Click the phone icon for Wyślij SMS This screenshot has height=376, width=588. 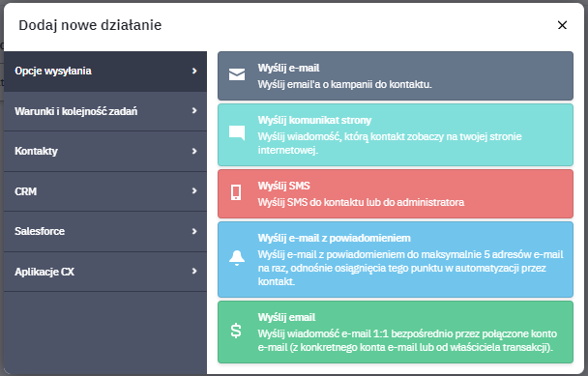[x=236, y=192]
